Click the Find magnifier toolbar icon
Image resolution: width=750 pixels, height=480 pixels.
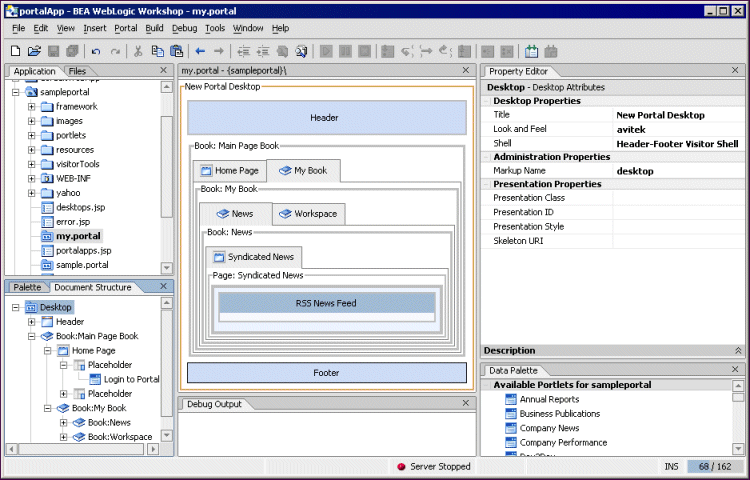[x=301, y=51]
